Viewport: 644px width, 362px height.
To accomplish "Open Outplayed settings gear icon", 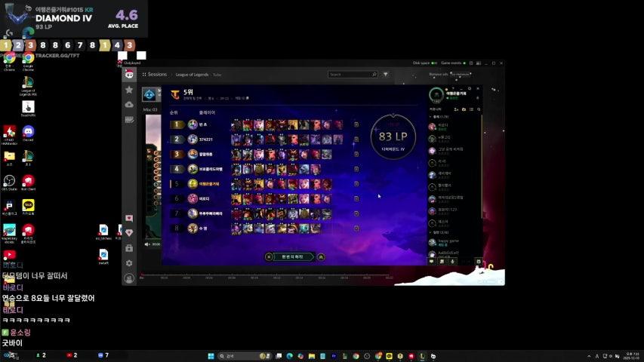I will pyautogui.click(x=129, y=263).
